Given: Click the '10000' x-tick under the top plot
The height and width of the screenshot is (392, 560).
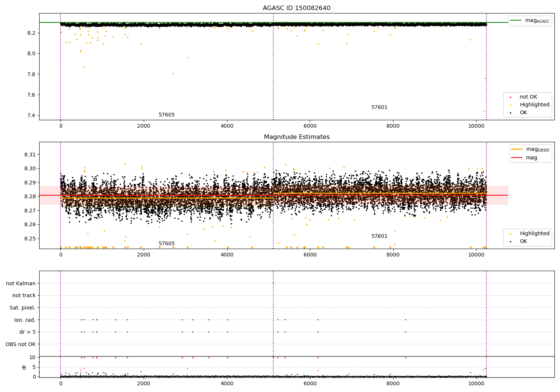Looking at the screenshot, I should click(x=476, y=126).
